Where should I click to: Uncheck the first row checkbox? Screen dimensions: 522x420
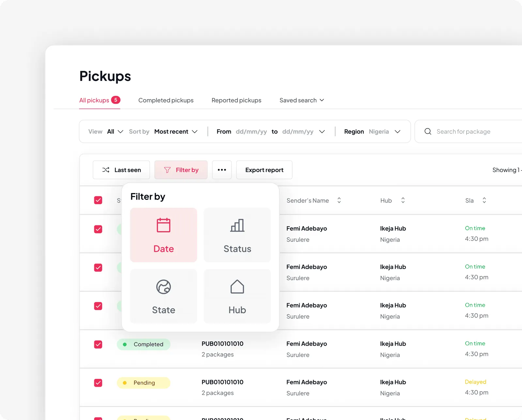click(98, 229)
